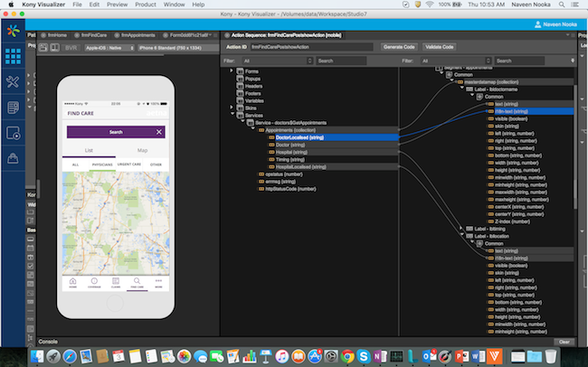Click the split view icon before BVR

click(x=55, y=48)
